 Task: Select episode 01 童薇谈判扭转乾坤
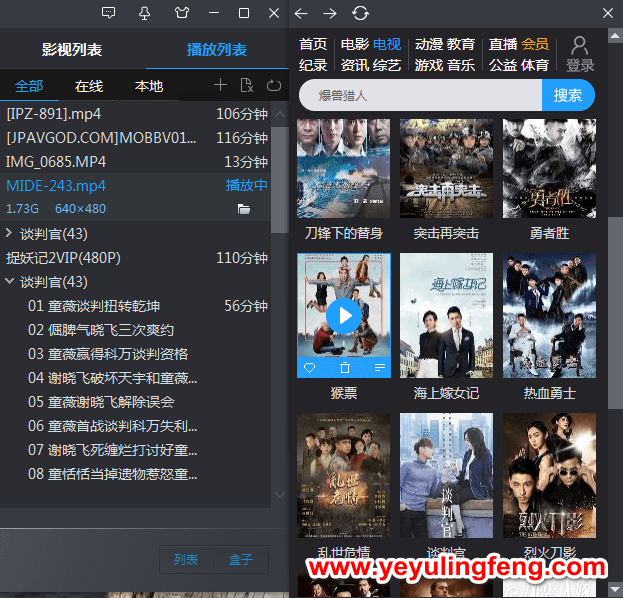[x=135, y=306]
